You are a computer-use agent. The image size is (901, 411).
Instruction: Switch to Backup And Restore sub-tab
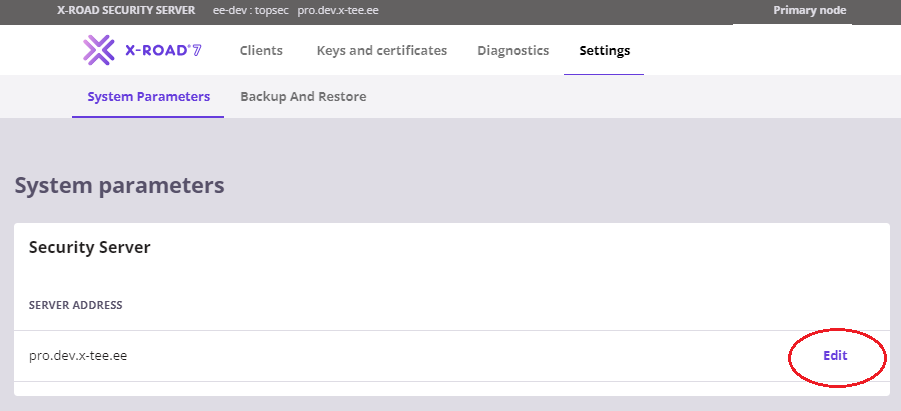click(x=303, y=97)
